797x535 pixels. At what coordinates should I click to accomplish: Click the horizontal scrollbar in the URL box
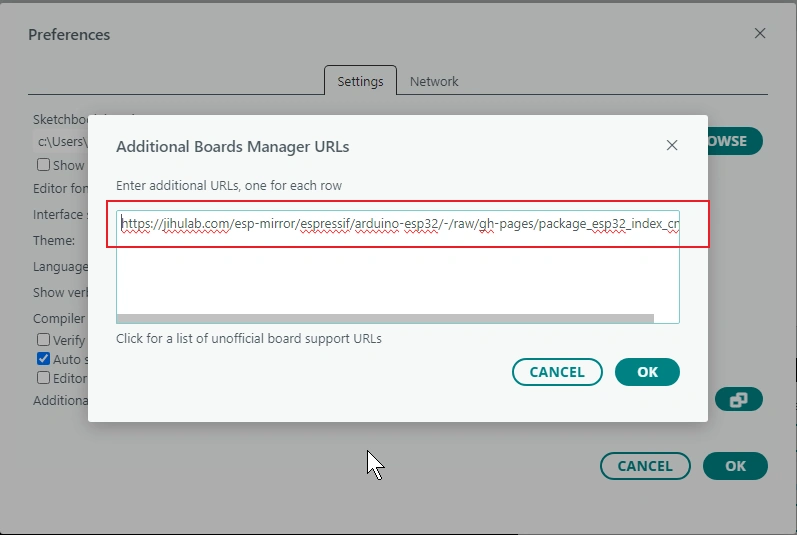pyautogui.click(x=385, y=319)
